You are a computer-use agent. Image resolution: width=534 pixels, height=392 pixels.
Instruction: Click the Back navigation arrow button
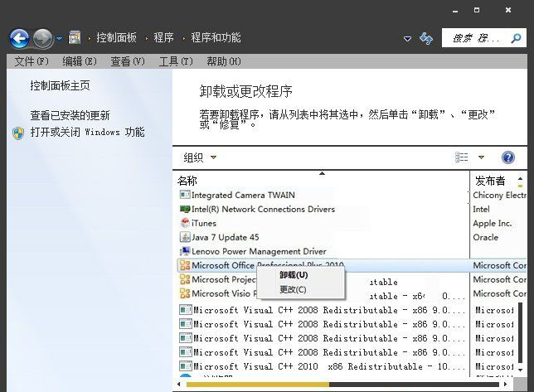click(x=19, y=38)
